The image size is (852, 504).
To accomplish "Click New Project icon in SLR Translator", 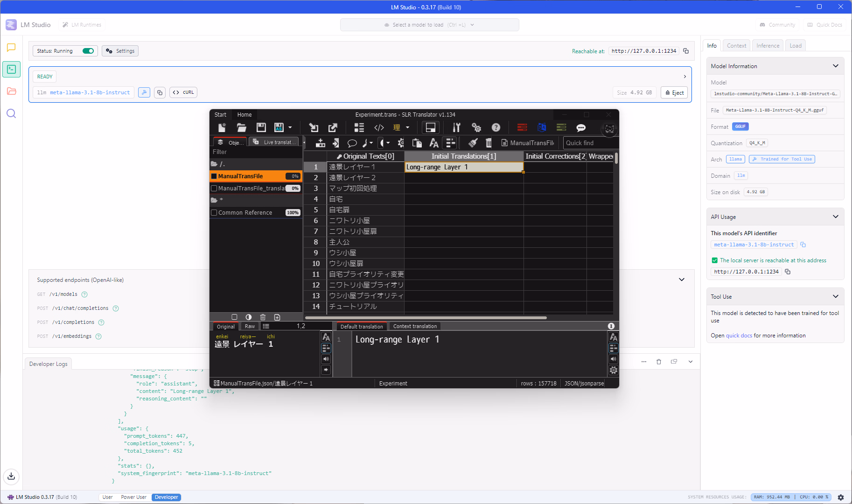I will pos(222,127).
